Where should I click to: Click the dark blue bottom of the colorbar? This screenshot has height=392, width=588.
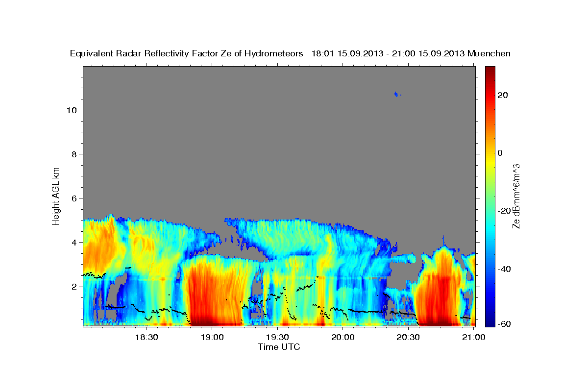click(x=490, y=321)
